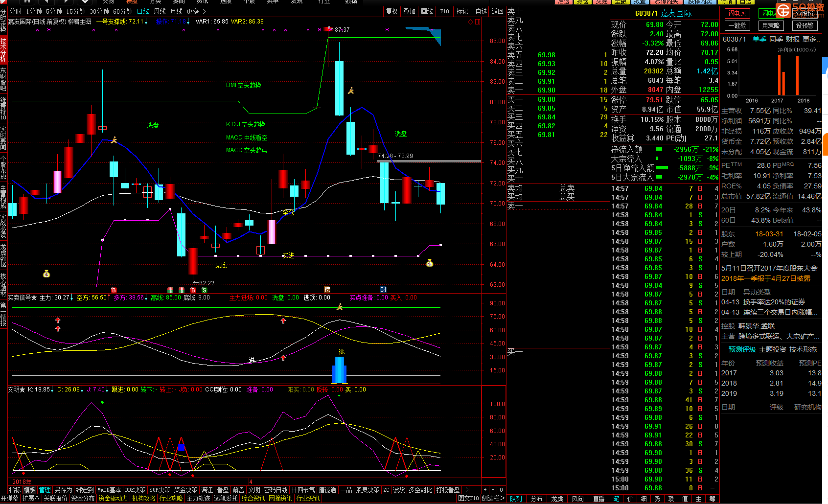Expand 更多 period options
This screenshot has width=828, height=504.
pyautogui.click(x=196, y=11)
